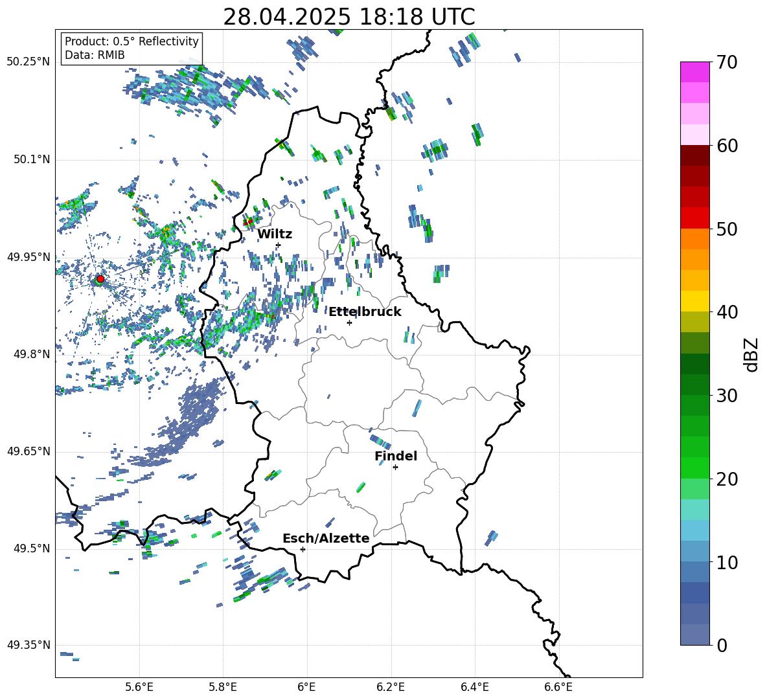Click the title 28.04.2025 18:18 UTC

[x=349, y=17]
